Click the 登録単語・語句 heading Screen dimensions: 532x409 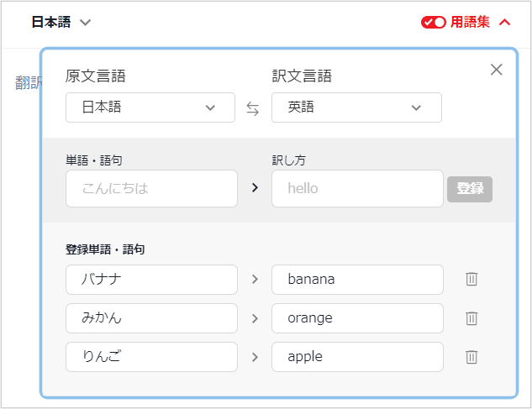pyautogui.click(x=105, y=249)
